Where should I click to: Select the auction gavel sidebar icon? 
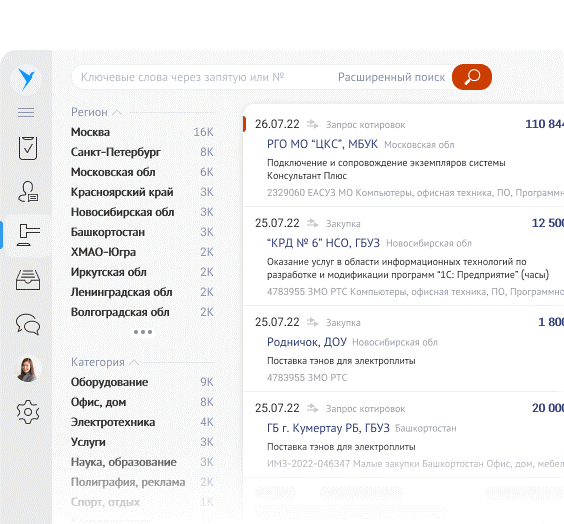pyautogui.click(x=28, y=234)
